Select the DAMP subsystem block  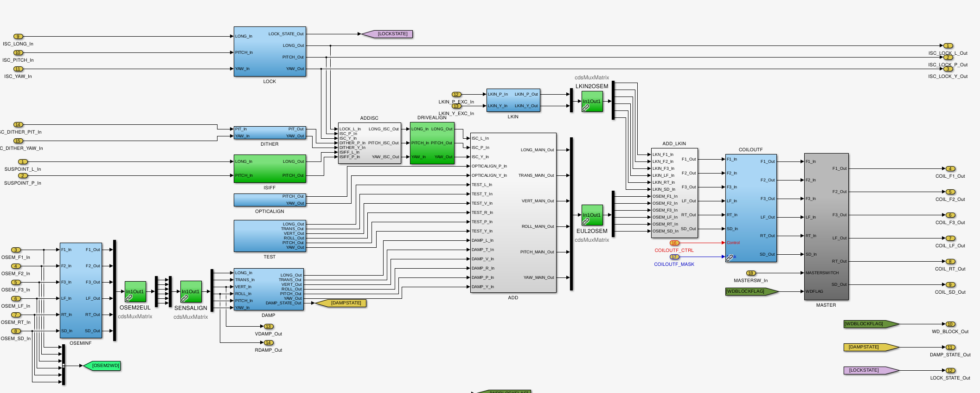click(x=269, y=289)
